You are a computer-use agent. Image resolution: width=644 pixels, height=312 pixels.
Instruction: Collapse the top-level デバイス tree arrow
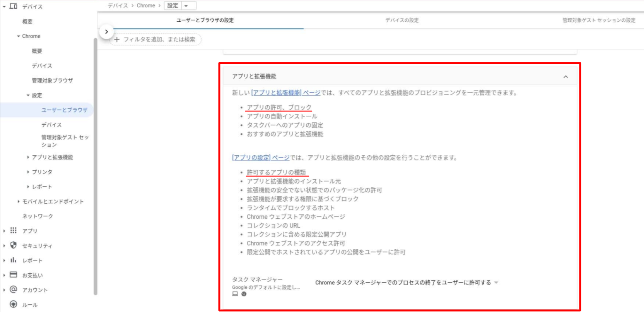pyautogui.click(x=4, y=7)
